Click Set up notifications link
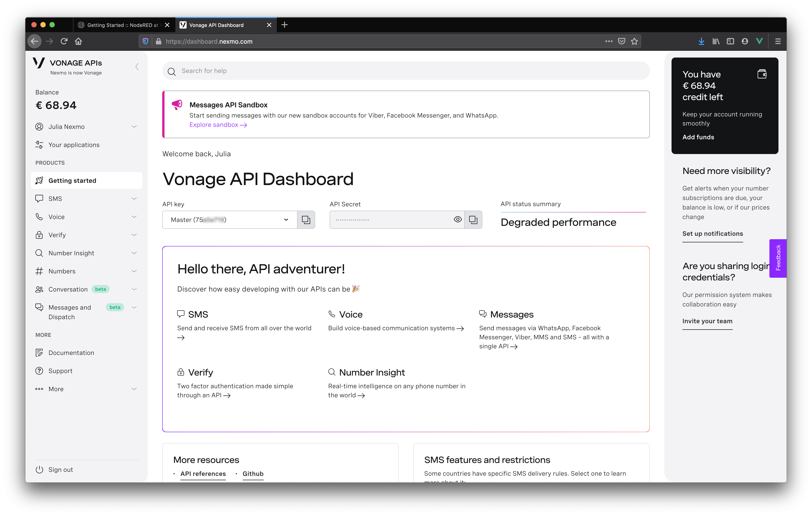 [x=713, y=234]
